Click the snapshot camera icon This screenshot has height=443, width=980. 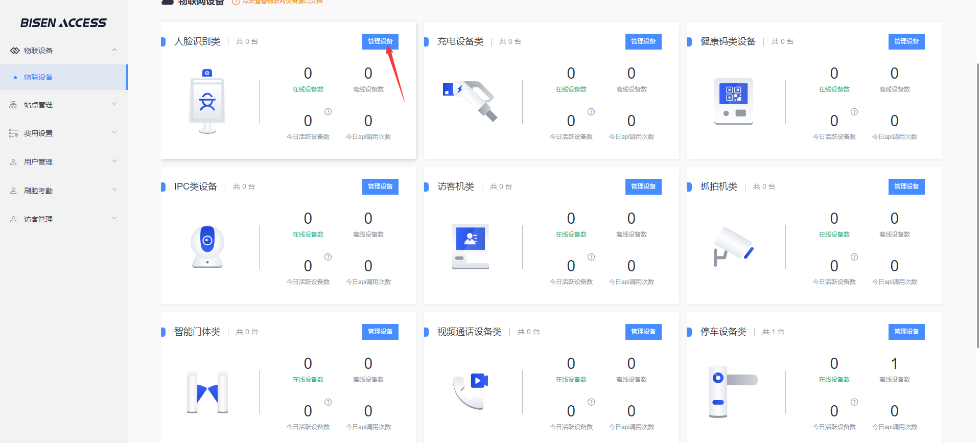733,246
